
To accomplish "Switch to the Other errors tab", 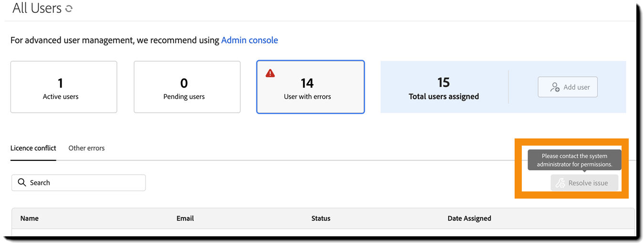I will point(86,148).
